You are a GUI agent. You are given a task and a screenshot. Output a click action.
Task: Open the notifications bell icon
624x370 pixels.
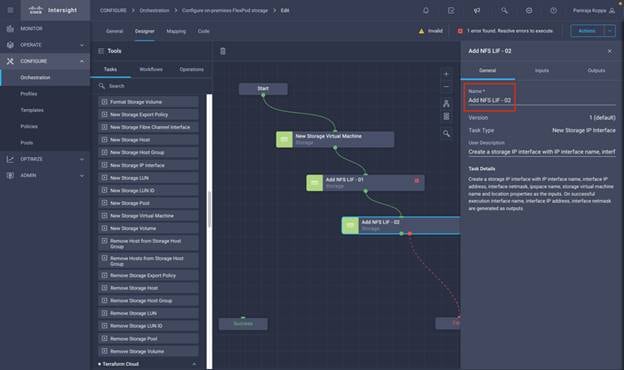click(x=426, y=11)
